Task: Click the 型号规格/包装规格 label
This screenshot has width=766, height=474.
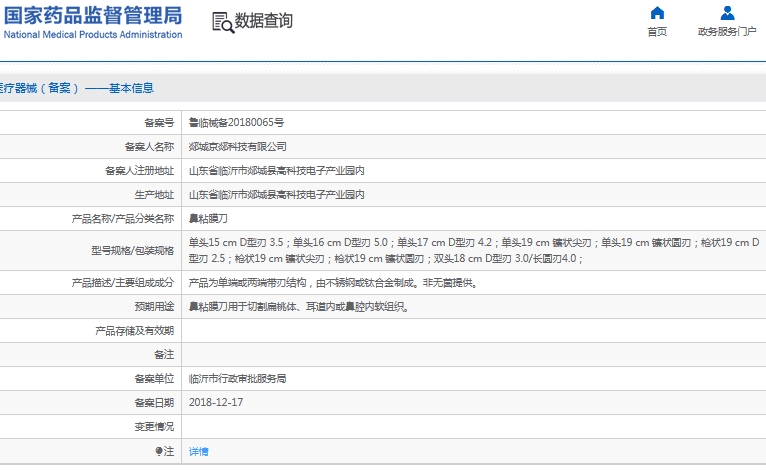Action: [132, 251]
